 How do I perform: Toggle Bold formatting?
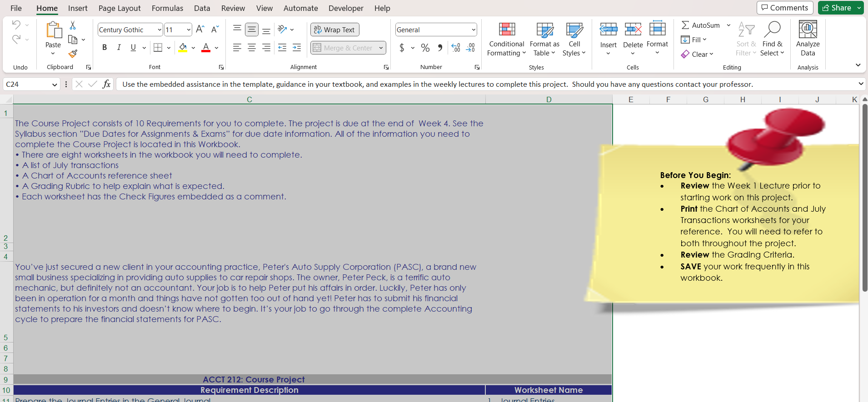[105, 48]
